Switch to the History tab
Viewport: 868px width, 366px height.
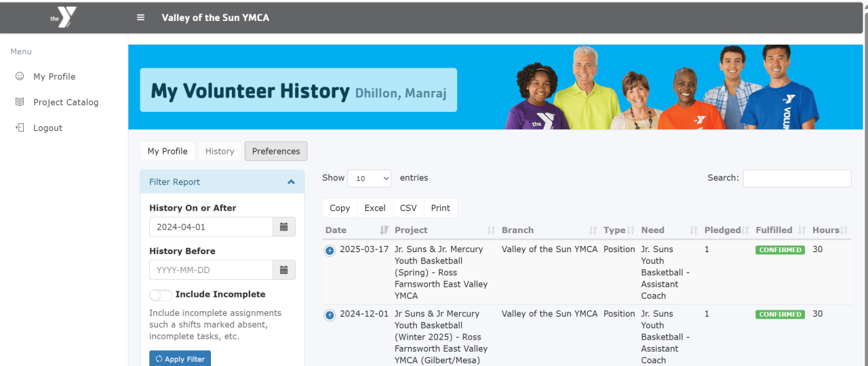pos(220,151)
